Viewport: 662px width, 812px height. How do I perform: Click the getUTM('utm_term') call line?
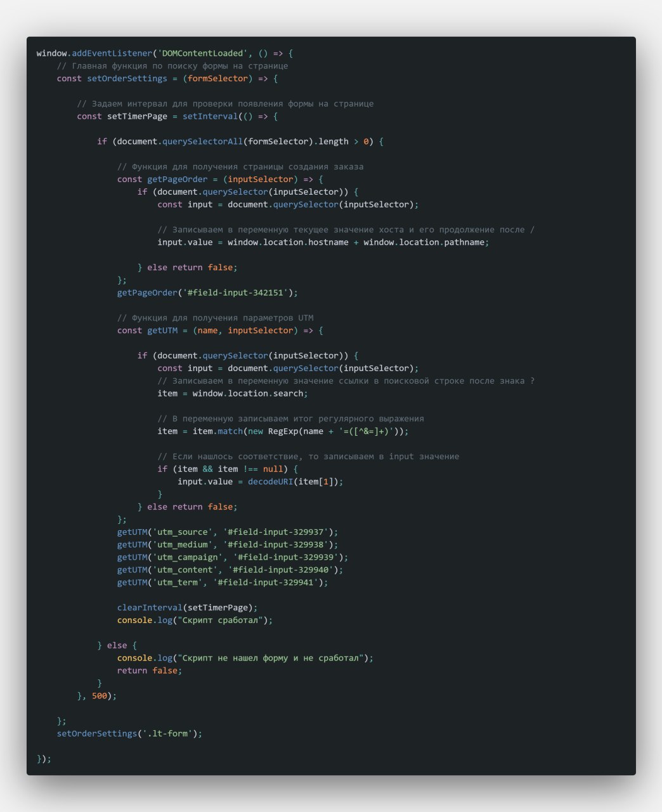pyautogui.click(x=223, y=582)
